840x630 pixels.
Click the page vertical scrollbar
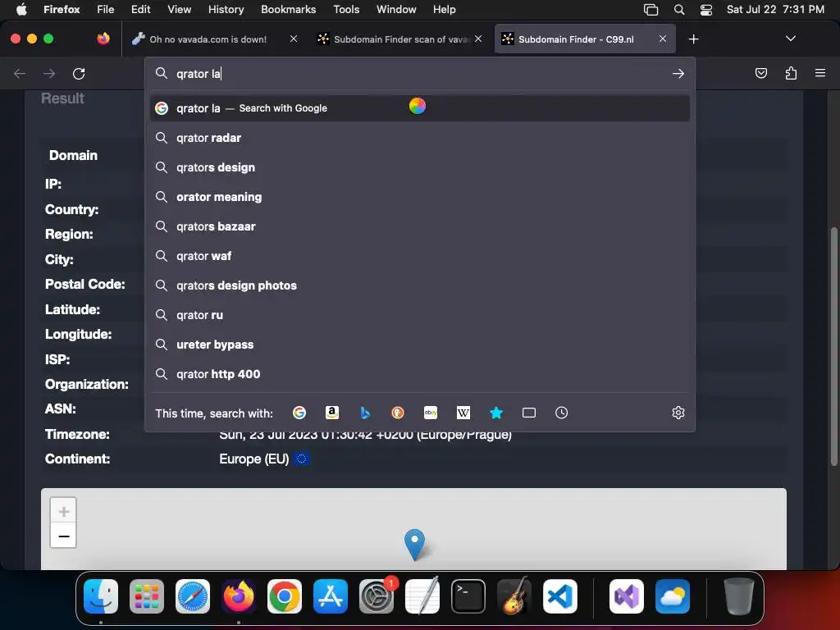[x=833, y=347]
